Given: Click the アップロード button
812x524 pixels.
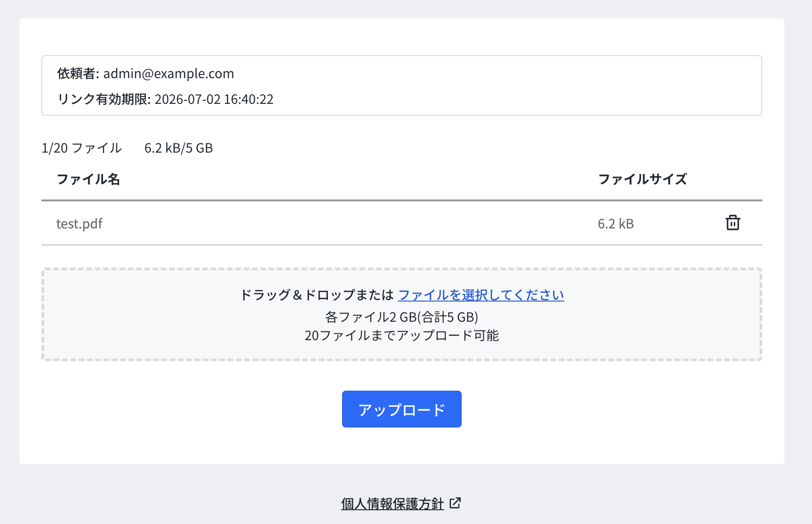Looking at the screenshot, I should pos(401,409).
